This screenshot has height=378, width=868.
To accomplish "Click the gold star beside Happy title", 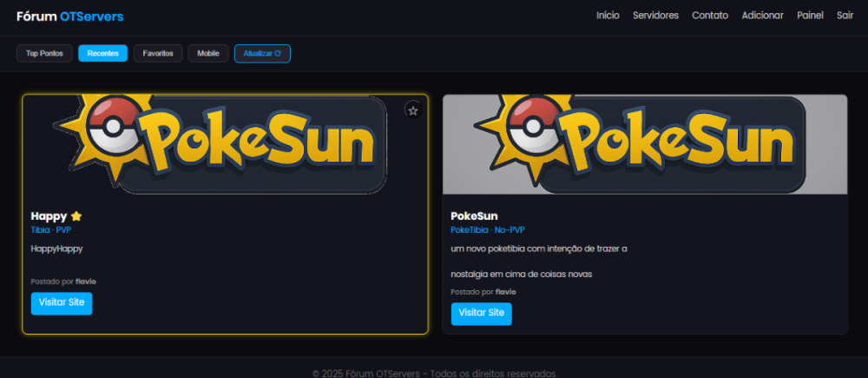I will coord(76,216).
